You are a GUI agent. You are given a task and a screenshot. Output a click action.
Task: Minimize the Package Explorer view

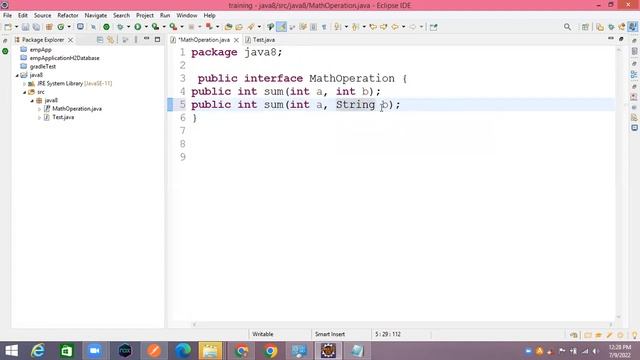point(147,39)
